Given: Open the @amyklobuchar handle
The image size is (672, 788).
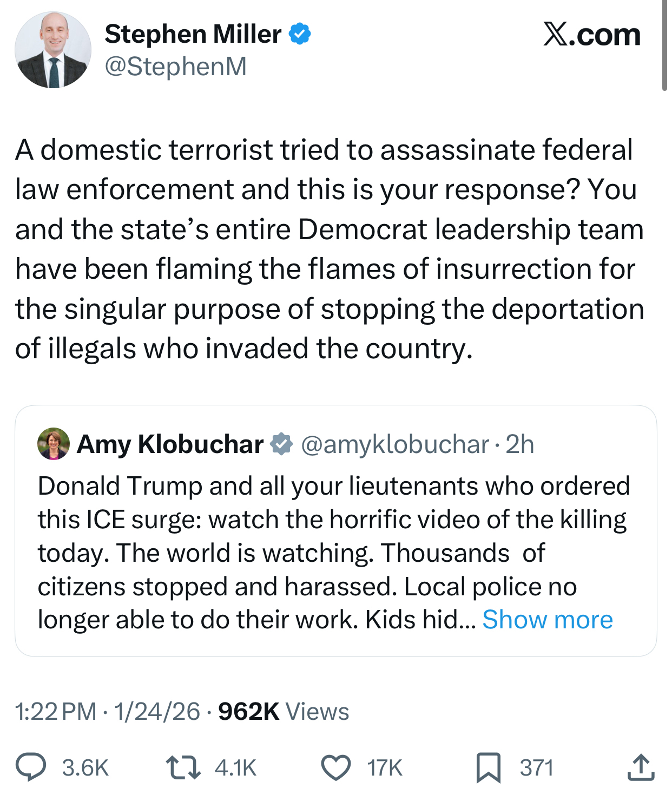Looking at the screenshot, I should click(x=395, y=444).
